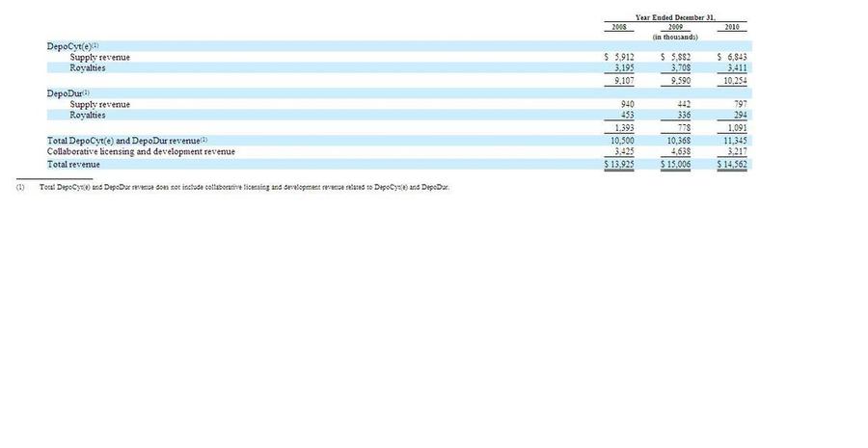
Task: Select the subtotal 10,254
Action: (x=735, y=81)
